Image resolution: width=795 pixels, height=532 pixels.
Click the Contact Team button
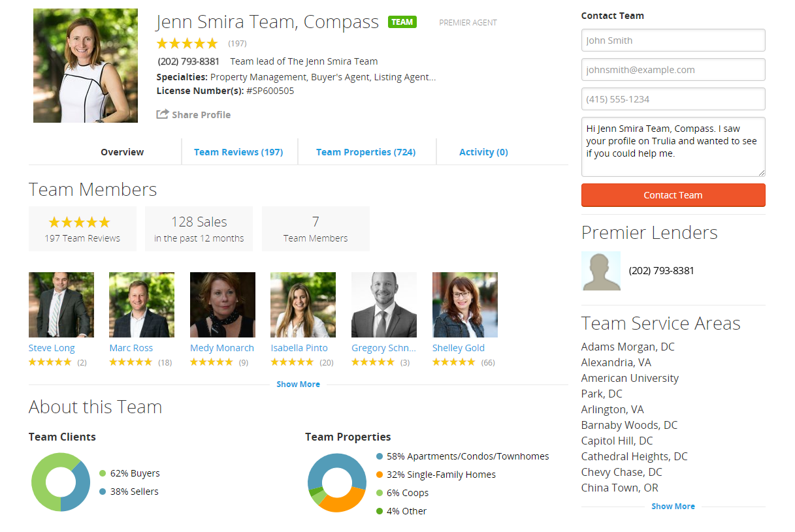click(673, 195)
